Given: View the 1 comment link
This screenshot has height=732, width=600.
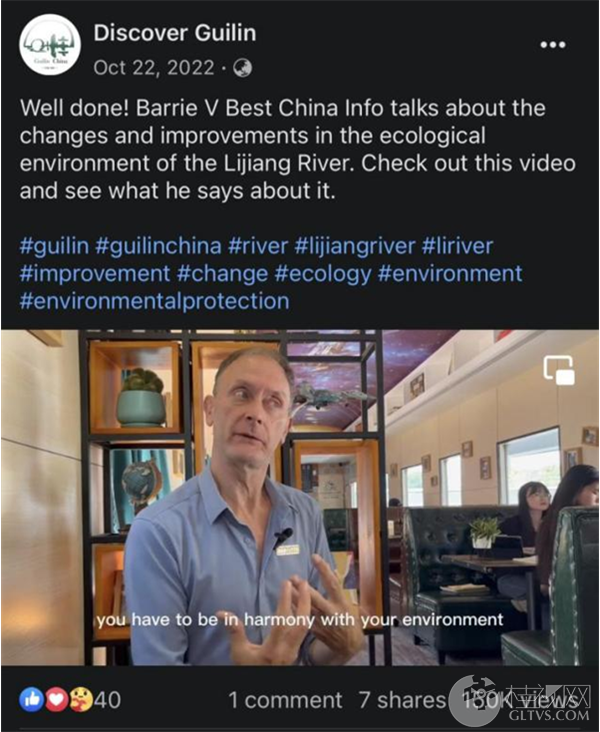Looking at the screenshot, I should tap(285, 700).
